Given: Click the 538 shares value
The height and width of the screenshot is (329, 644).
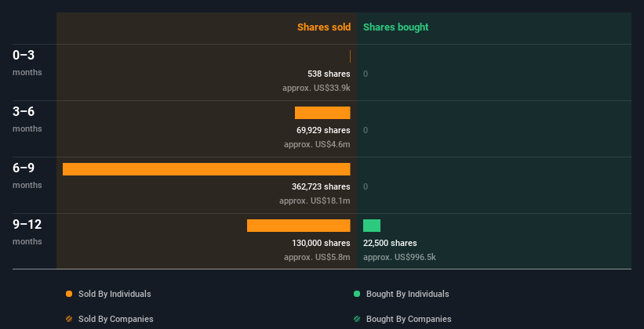Looking at the screenshot, I should tap(329, 74).
